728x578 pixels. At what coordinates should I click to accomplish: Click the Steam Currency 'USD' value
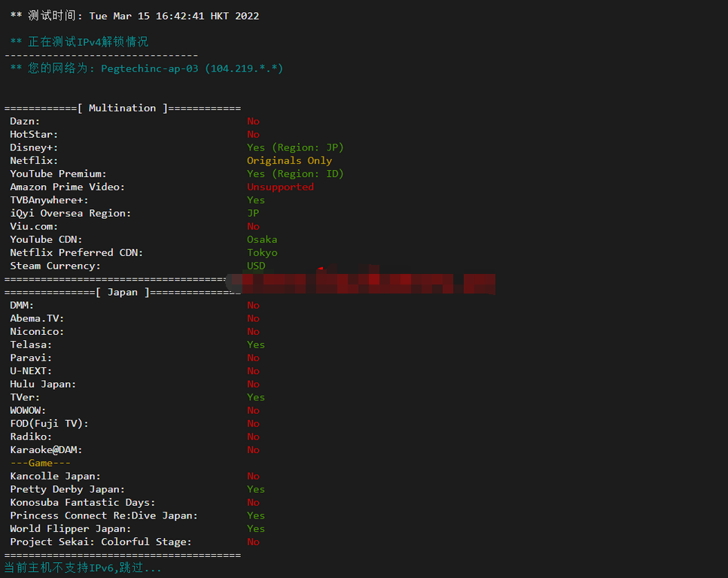pos(256,266)
